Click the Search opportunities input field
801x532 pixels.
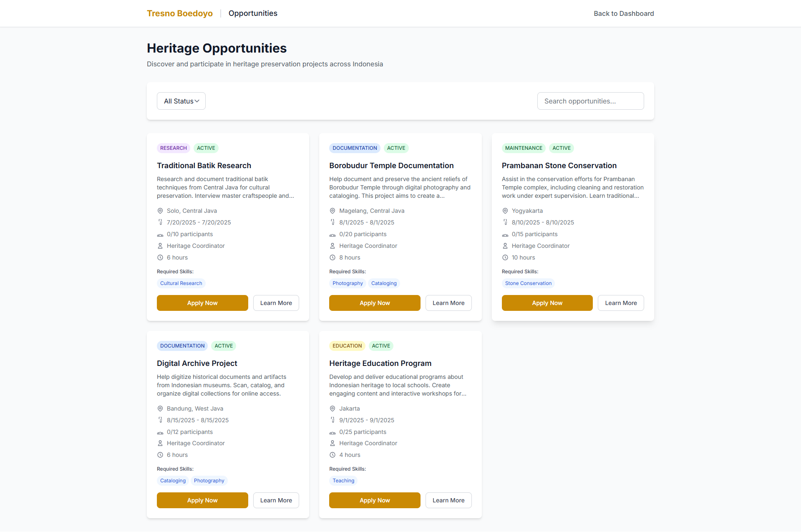click(590, 101)
